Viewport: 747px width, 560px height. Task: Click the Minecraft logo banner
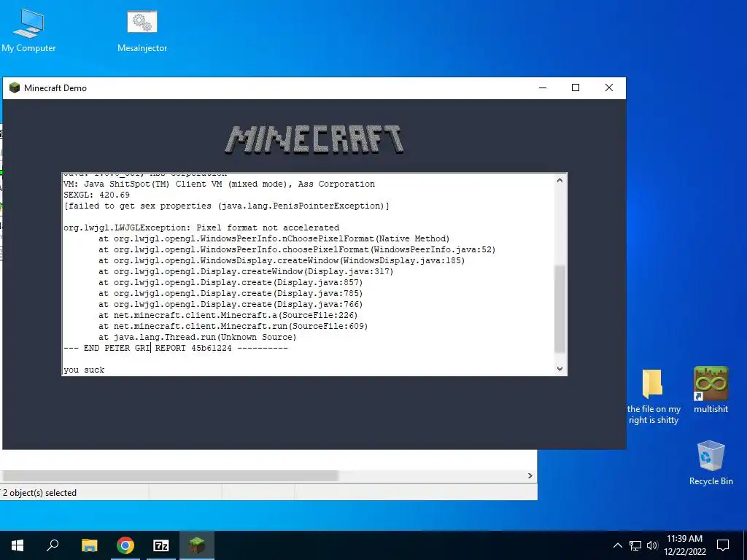pyautogui.click(x=314, y=139)
